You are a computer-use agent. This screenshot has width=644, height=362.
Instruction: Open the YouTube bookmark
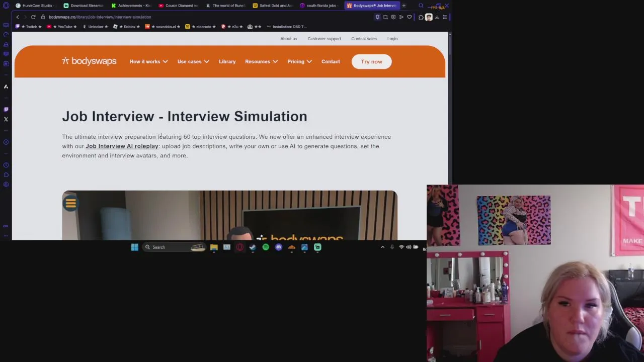click(61, 27)
